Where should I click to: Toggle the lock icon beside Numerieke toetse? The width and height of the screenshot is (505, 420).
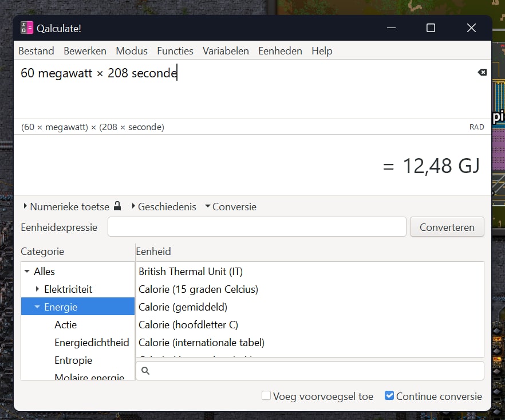pyautogui.click(x=117, y=206)
